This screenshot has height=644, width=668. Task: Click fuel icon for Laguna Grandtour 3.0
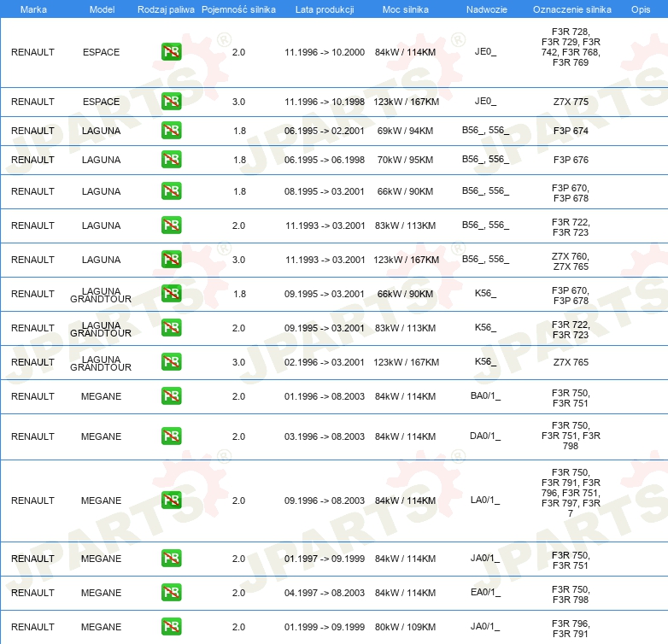[171, 362]
